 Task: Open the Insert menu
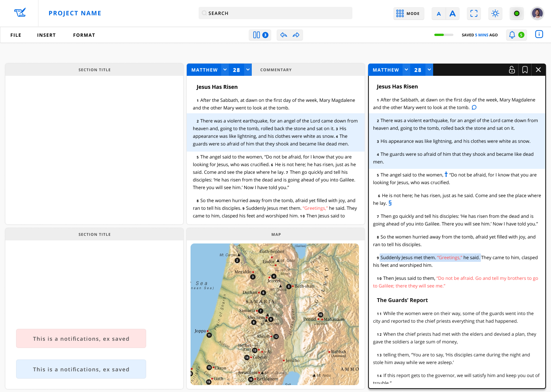coord(46,35)
